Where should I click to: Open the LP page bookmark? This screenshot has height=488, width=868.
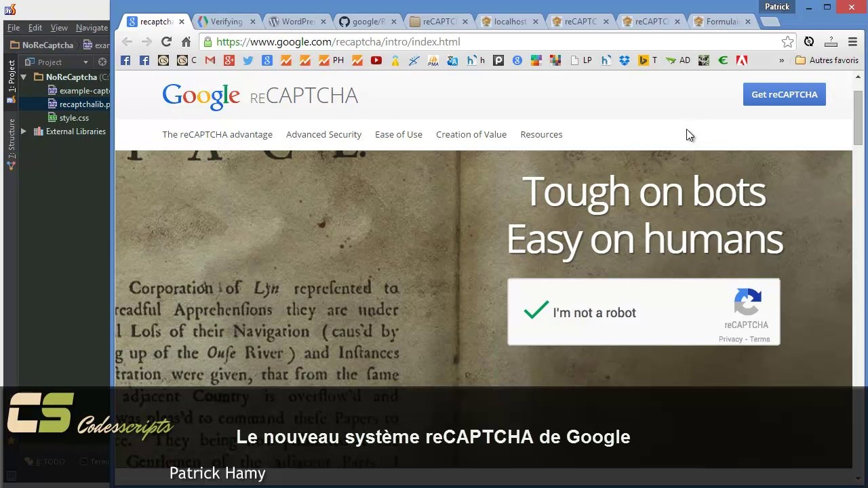pos(581,60)
